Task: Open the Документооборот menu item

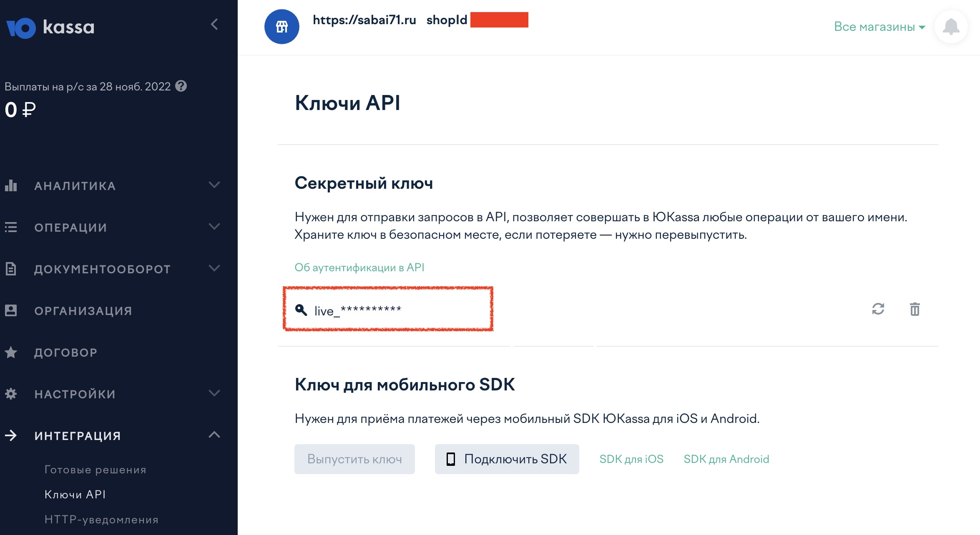Action: [103, 269]
